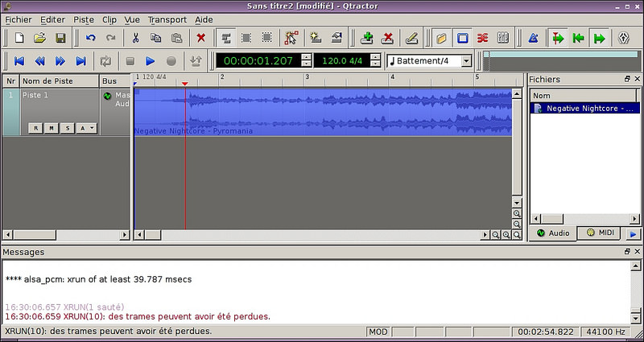The width and height of the screenshot is (644, 342).
Task: Mute Piste 1 with the M button
Action: pos(52,128)
